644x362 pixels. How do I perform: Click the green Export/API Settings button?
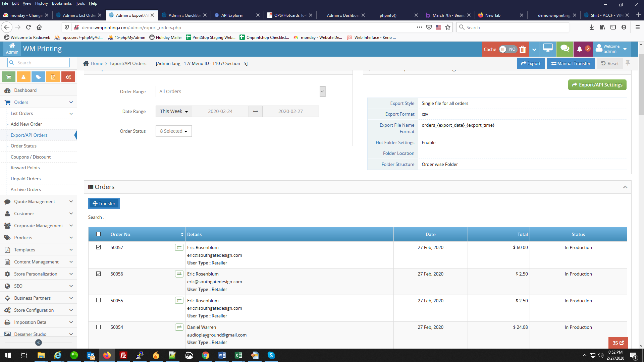tap(597, 85)
